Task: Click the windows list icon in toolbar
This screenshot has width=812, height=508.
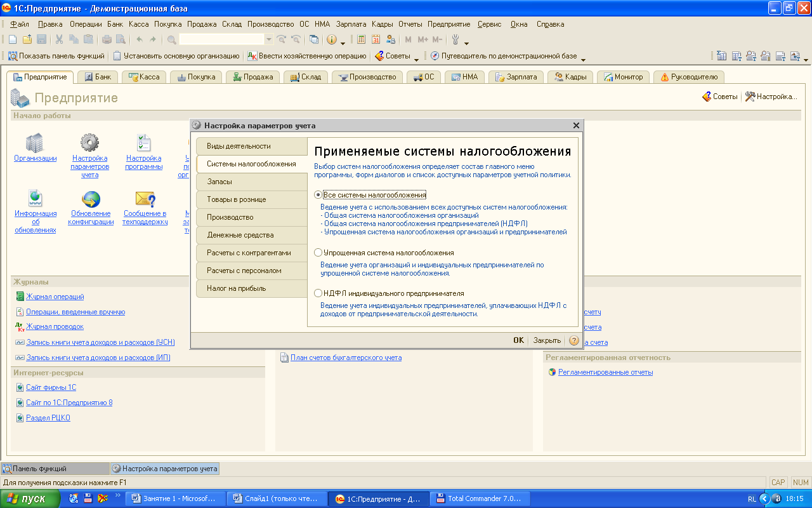Action: [313, 39]
